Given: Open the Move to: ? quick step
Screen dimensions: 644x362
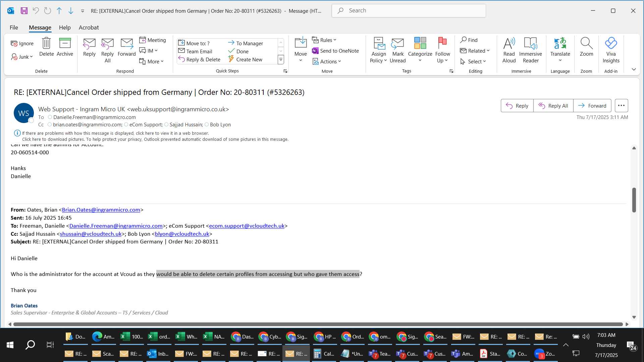Looking at the screenshot, I should pos(194,43).
